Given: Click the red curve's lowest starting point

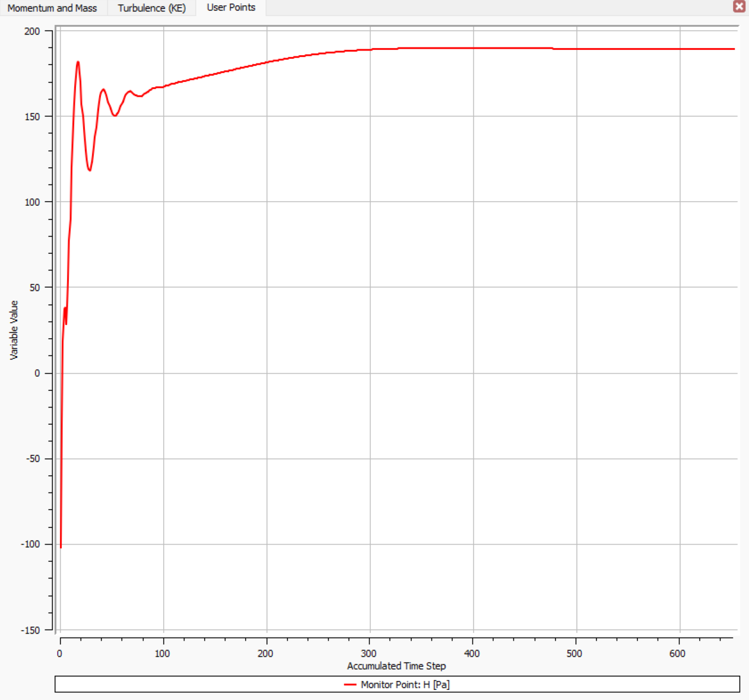Looking at the screenshot, I should 61,547.
